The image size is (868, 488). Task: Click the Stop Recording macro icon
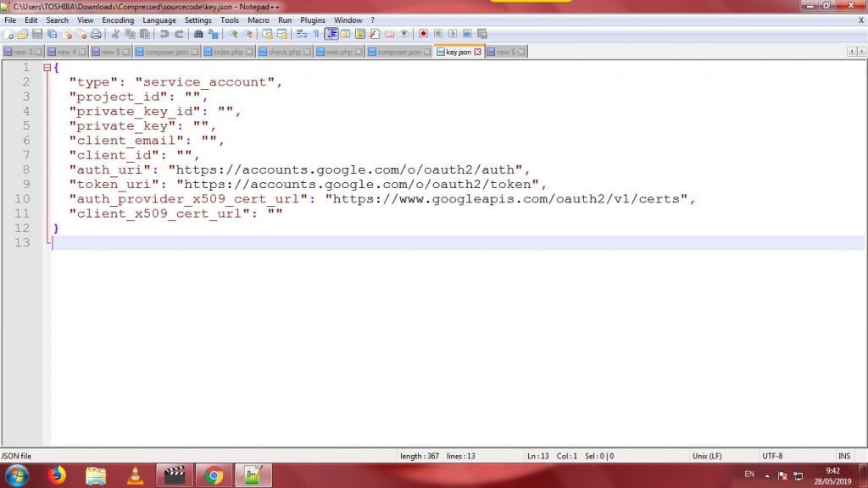pos(438,34)
